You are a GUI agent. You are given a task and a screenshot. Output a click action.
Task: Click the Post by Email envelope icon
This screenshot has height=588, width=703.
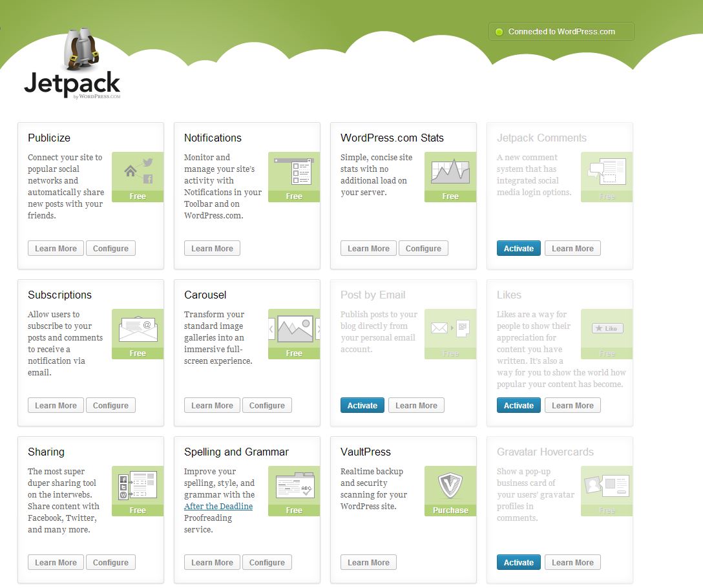coord(450,328)
